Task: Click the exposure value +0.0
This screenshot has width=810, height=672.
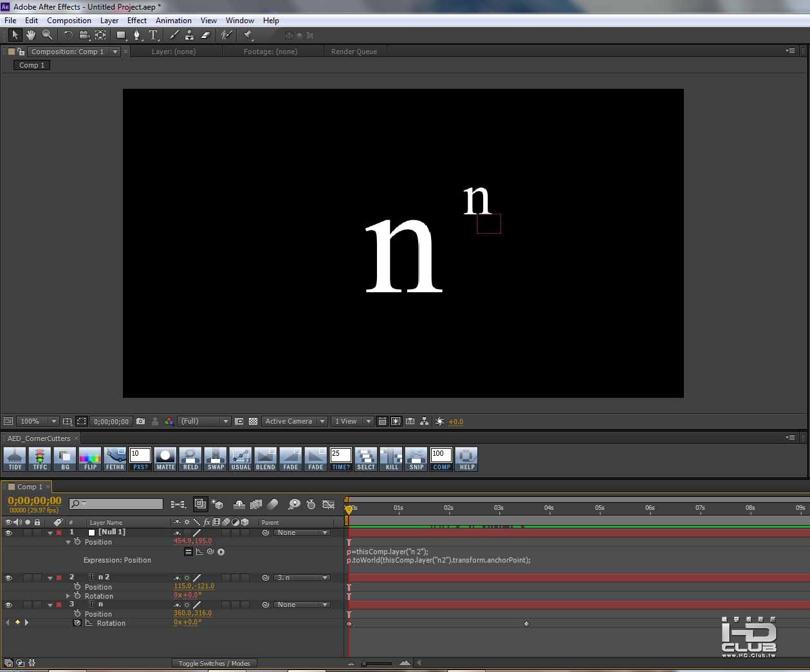Action: point(456,422)
